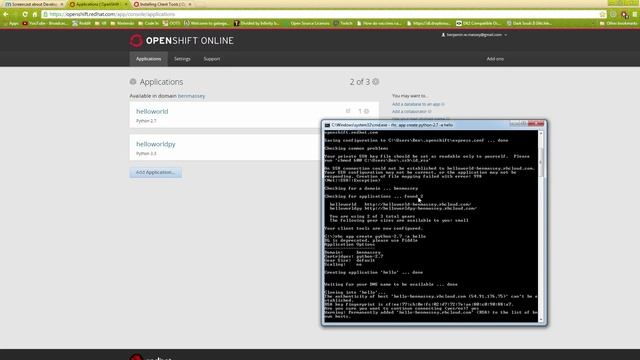640x360 pixels.
Task: Click the cmd scrollbar up arrow
Action: click(541, 133)
